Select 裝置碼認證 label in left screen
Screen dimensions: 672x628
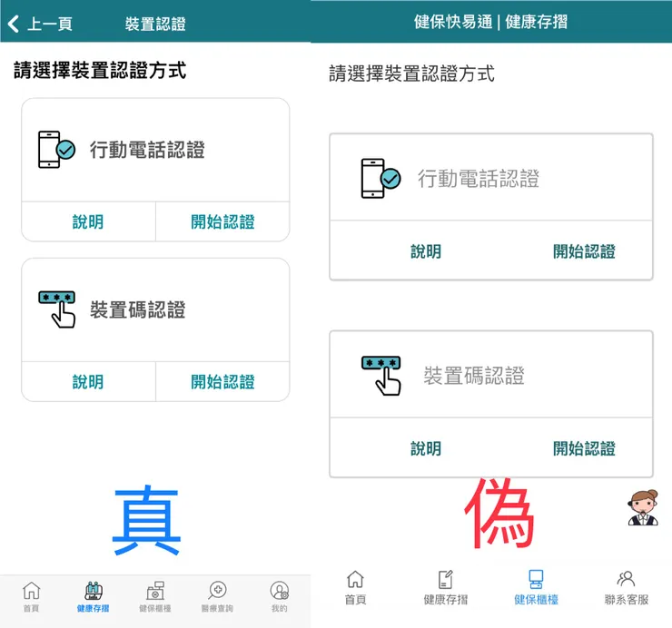(137, 309)
